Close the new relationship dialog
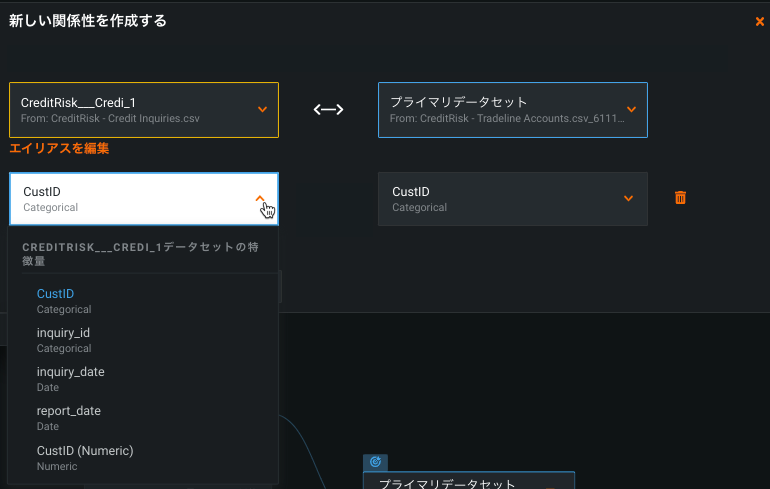The height and width of the screenshot is (489, 770). point(759,21)
